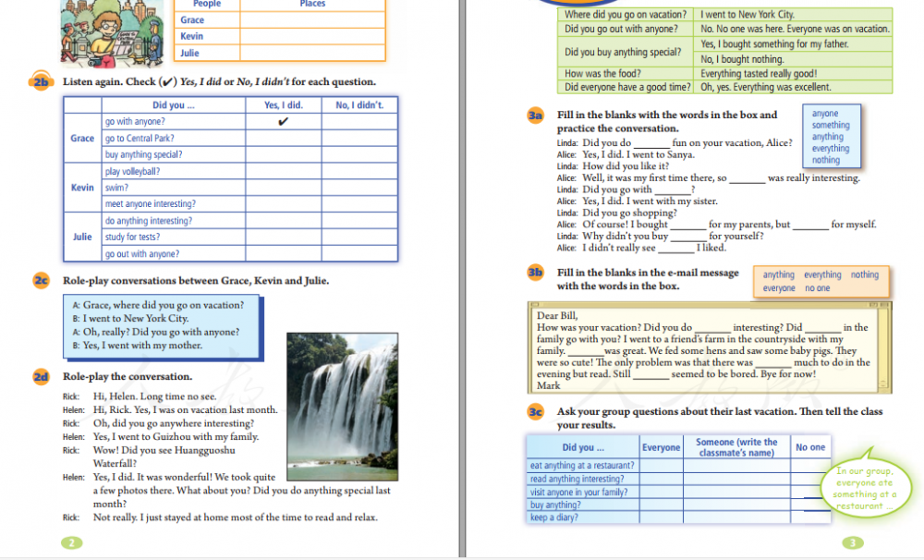Click the 'study for tests?' row
This screenshot has height=560, width=924.
(x=249, y=237)
